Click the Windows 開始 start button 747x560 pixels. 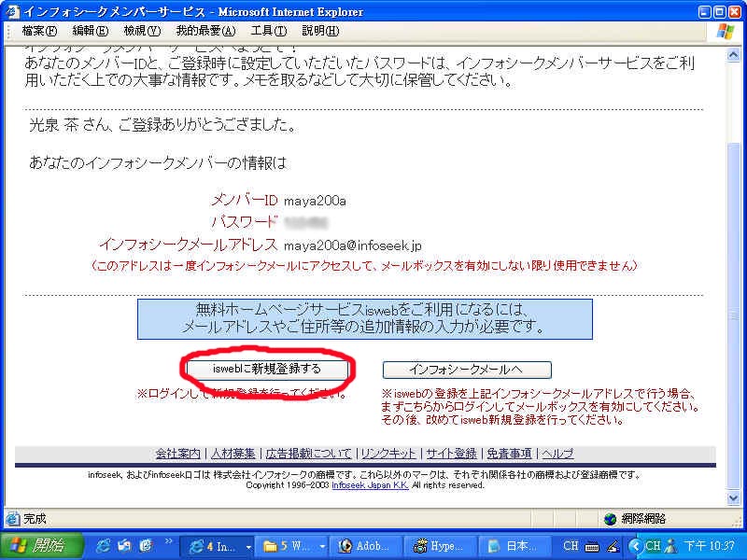click(x=41, y=546)
